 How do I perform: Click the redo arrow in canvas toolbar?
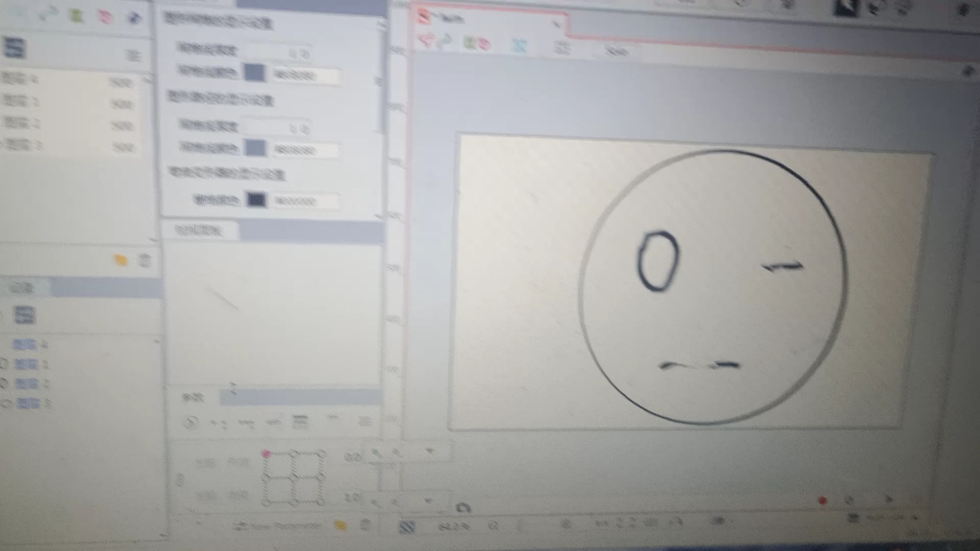coord(445,42)
